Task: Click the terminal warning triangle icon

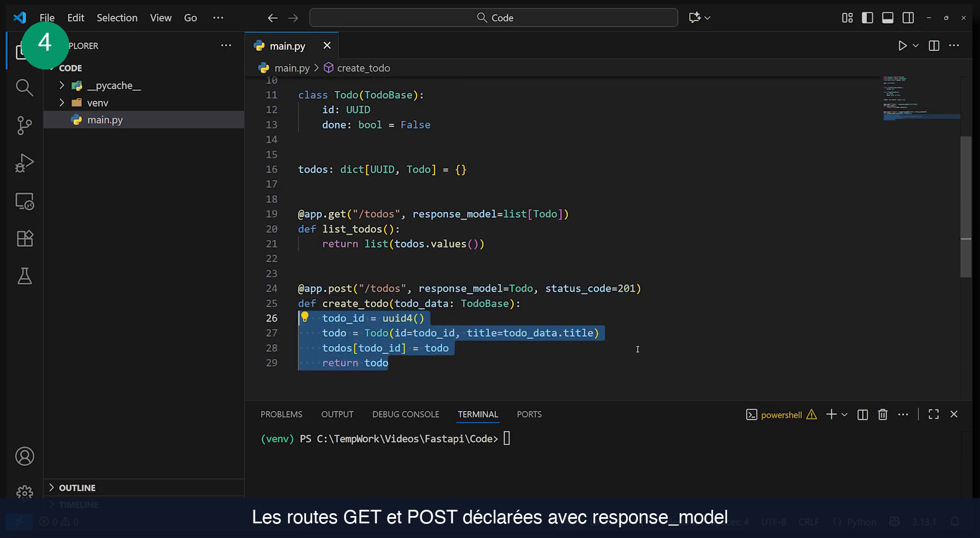Action: (x=812, y=414)
